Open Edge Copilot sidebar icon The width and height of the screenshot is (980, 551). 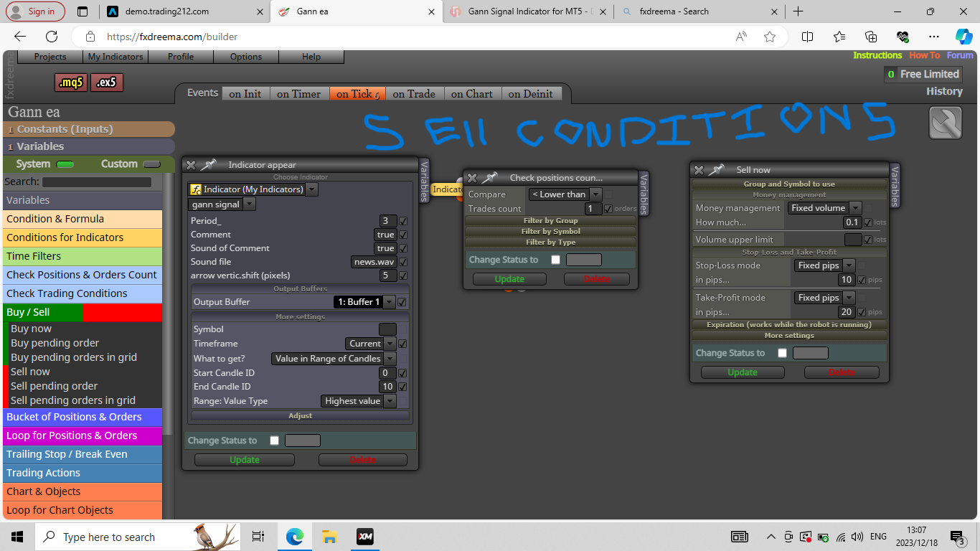(x=963, y=37)
